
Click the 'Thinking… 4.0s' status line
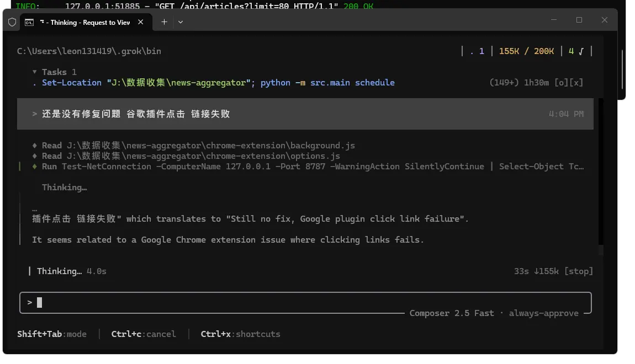coord(72,271)
